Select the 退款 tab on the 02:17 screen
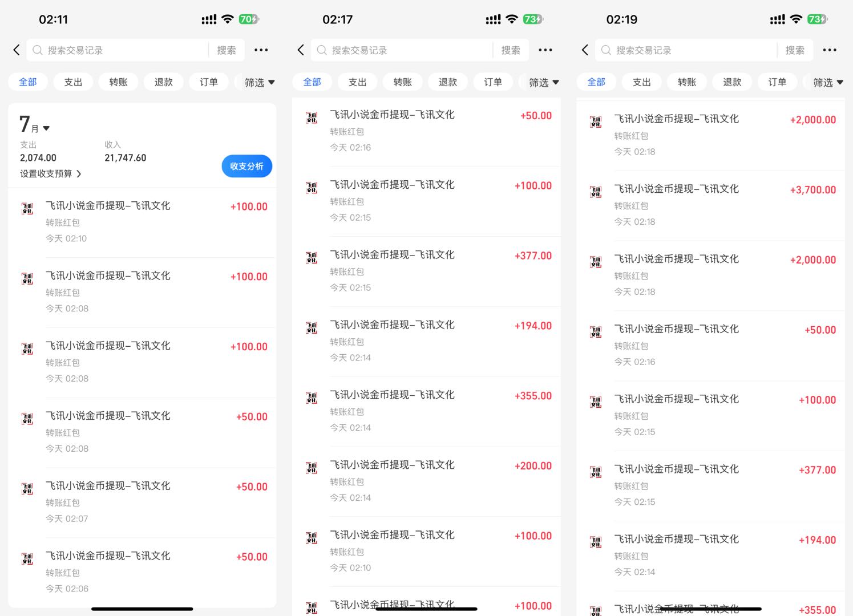The width and height of the screenshot is (853, 616). (448, 82)
